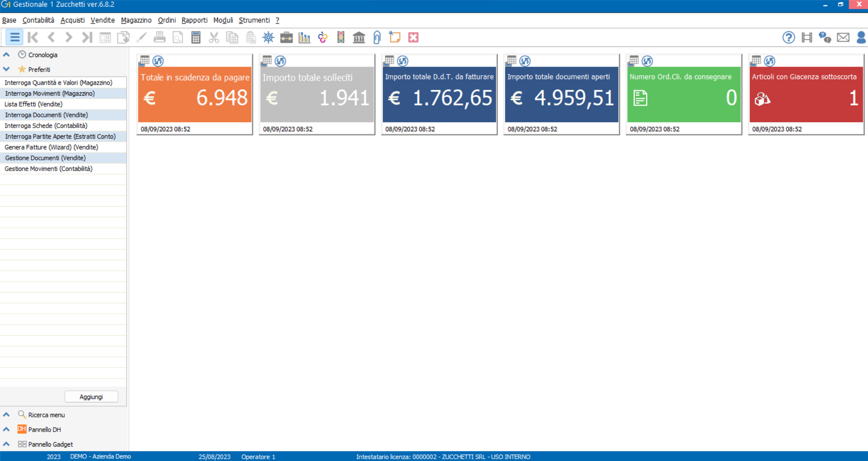Open the Contabilità menu
The image size is (868, 461).
(x=38, y=20)
